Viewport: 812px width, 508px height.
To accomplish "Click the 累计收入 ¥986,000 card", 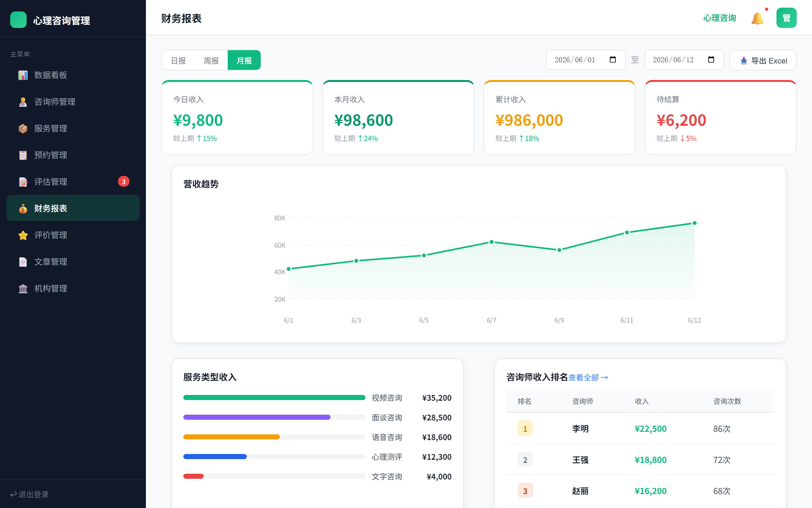I will 559,117.
